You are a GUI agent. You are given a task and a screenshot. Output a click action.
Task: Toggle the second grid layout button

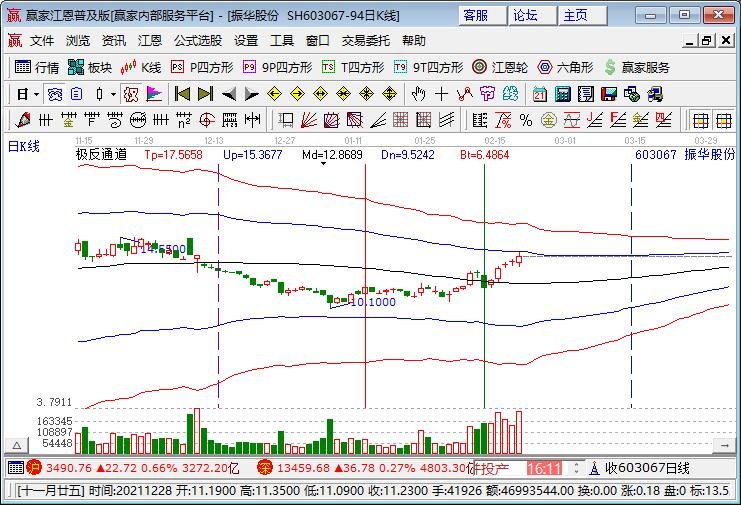(x=724, y=120)
